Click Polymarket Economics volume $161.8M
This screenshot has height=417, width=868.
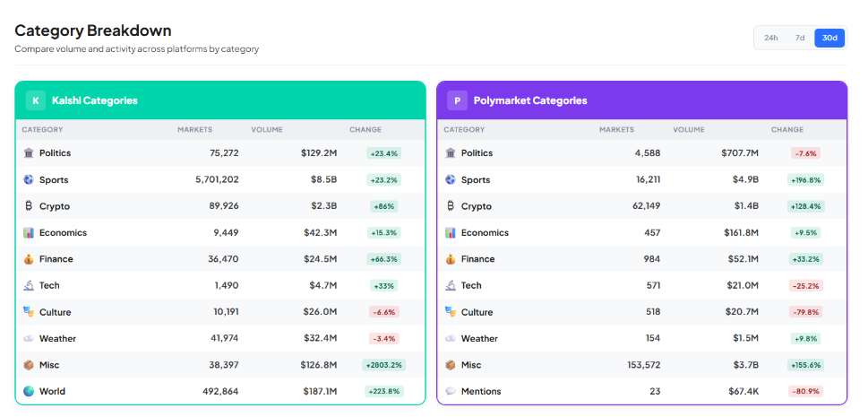tap(741, 233)
